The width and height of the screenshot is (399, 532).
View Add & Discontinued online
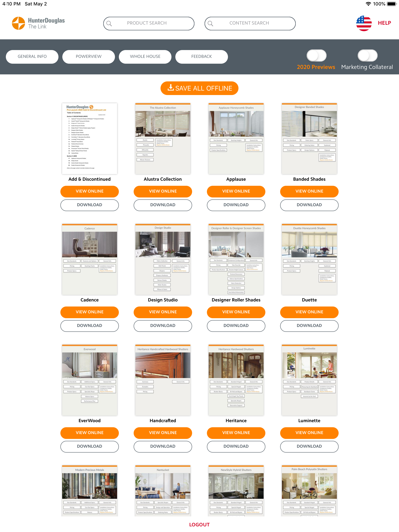[90, 191]
